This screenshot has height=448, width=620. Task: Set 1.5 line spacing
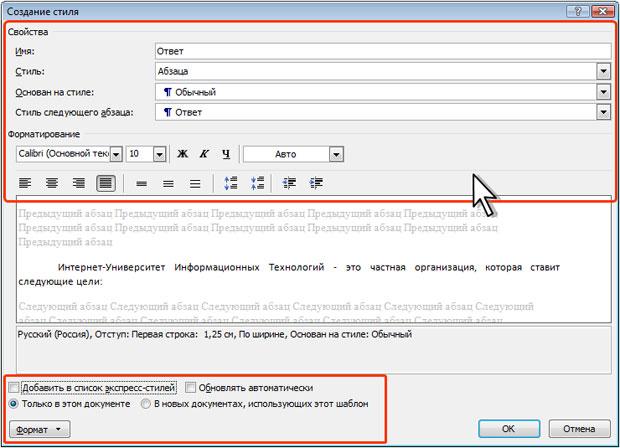(x=168, y=183)
